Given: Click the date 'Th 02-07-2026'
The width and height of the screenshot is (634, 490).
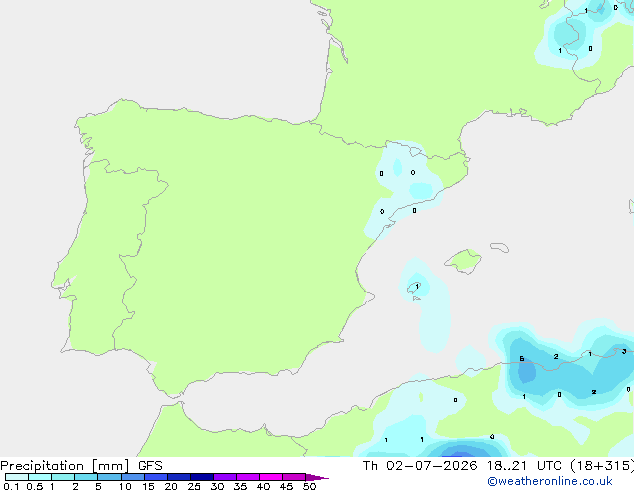Looking at the screenshot, I should 420,466.
